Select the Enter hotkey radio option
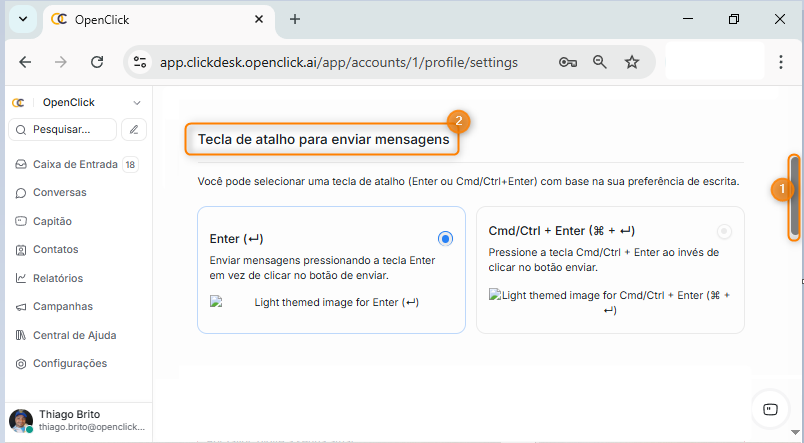The image size is (804, 443). (445, 238)
